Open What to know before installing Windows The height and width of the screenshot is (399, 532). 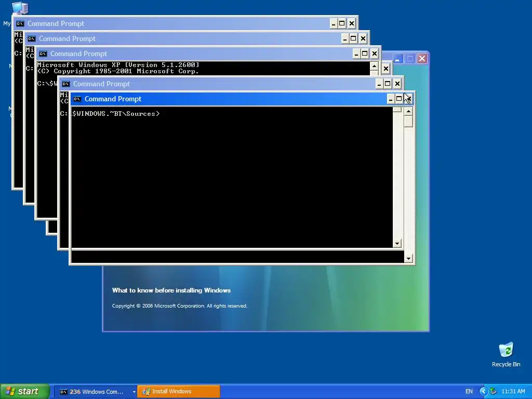171,290
